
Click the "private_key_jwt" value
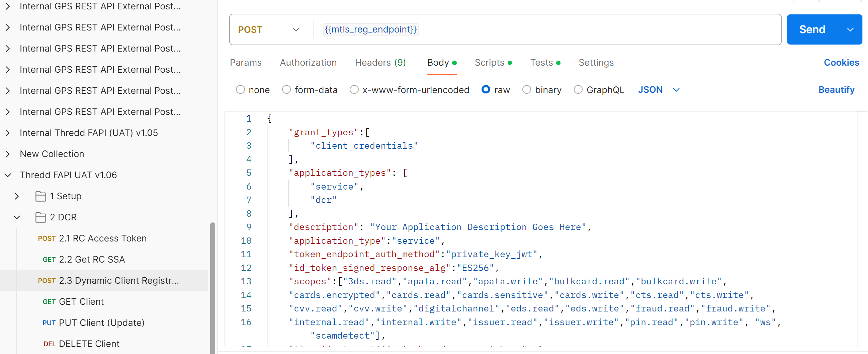click(x=492, y=254)
